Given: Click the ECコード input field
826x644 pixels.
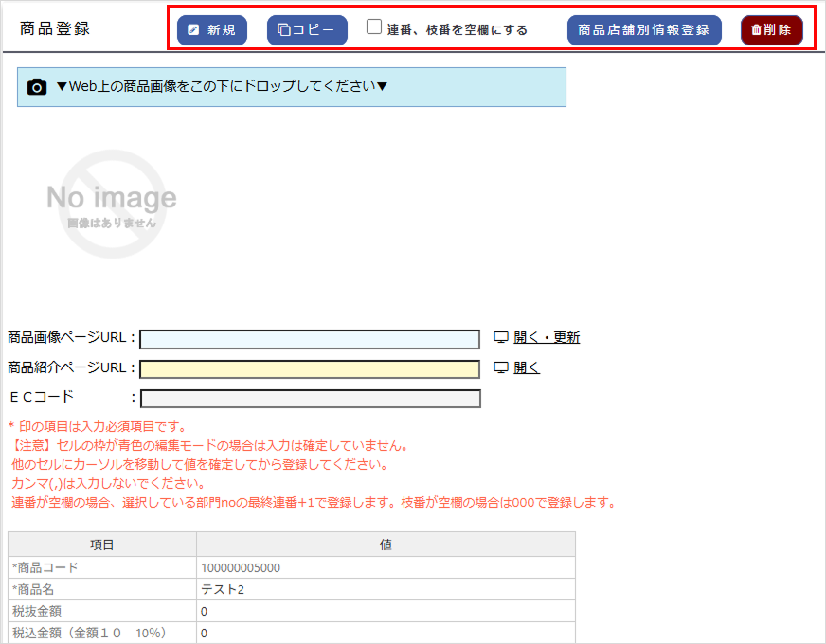Looking at the screenshot, I should (310, 399).
